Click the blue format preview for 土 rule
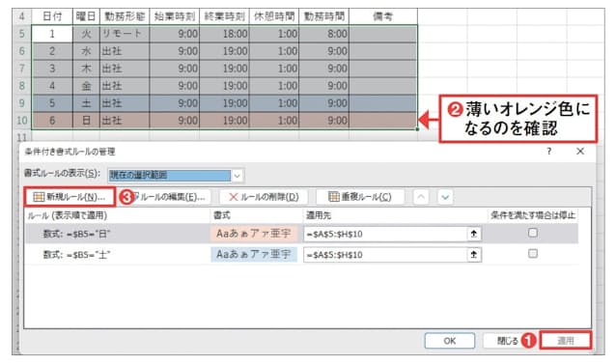This screenshot has width=616, height=364. [x=254, y=255]
